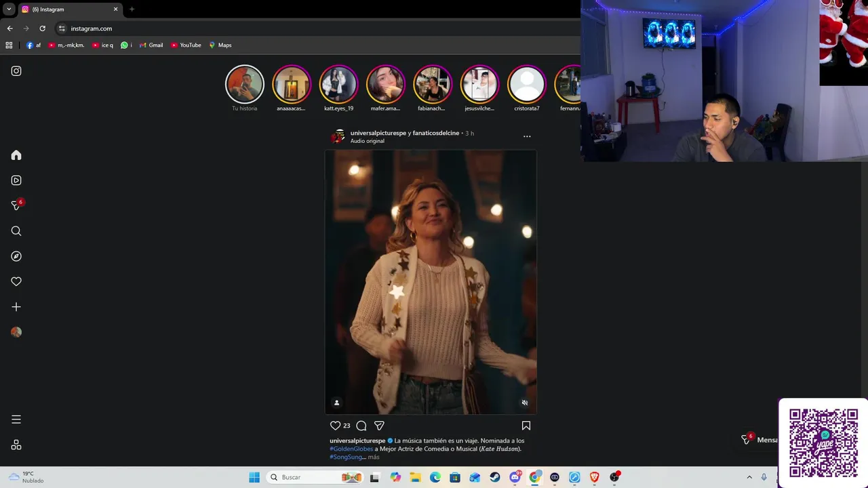This screenshot has height=488, width=868.
Task: View mafer.ama story
Action: [x=385, y=84]
